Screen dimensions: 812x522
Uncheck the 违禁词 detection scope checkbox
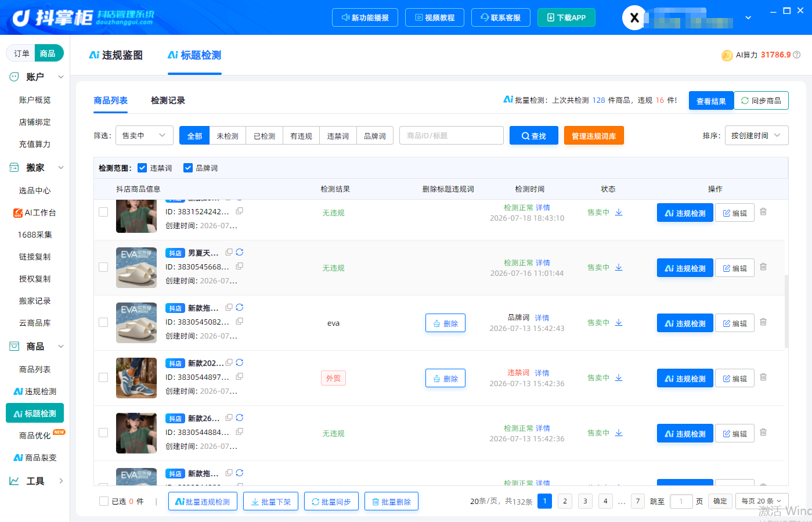tap(142, 168)
